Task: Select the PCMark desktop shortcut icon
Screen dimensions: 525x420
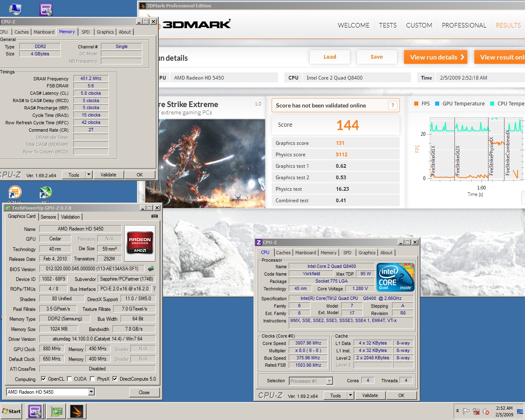Action: (x=15, y=192)
